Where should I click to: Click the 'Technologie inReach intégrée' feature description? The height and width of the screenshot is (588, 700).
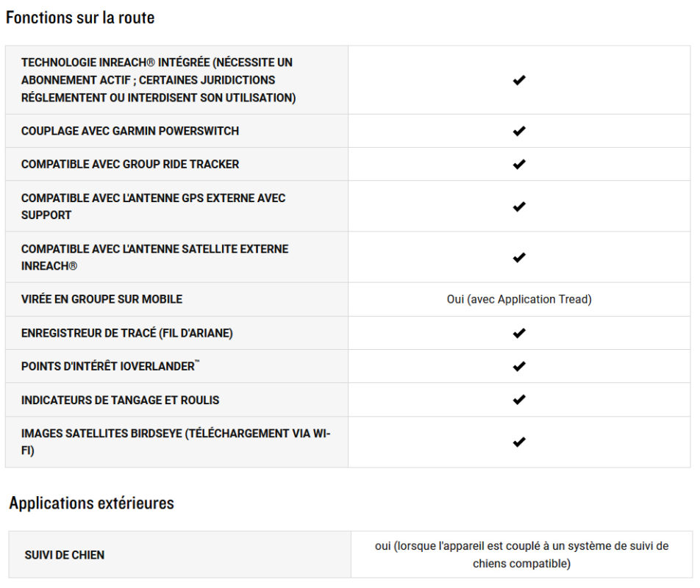[159, 80]
